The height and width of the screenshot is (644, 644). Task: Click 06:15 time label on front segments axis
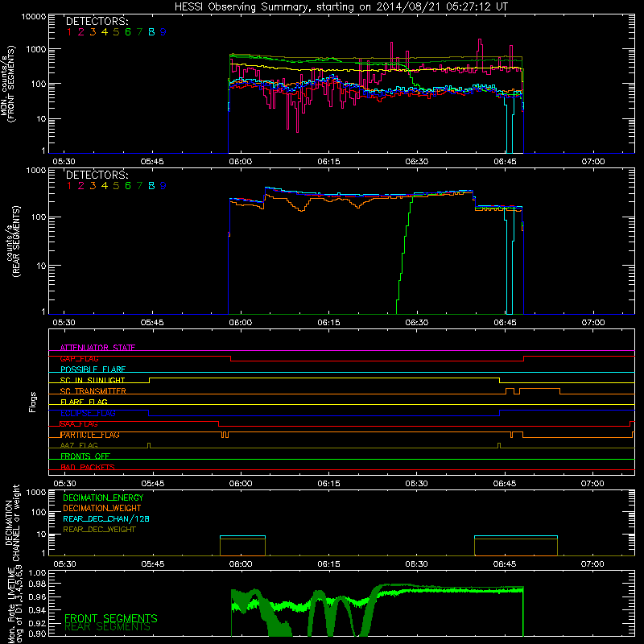click(328, 162)
